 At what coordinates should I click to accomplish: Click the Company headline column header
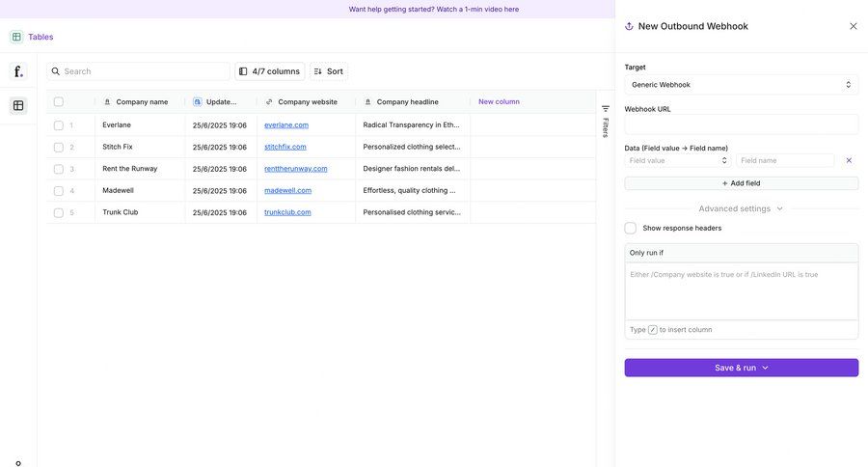413,102
